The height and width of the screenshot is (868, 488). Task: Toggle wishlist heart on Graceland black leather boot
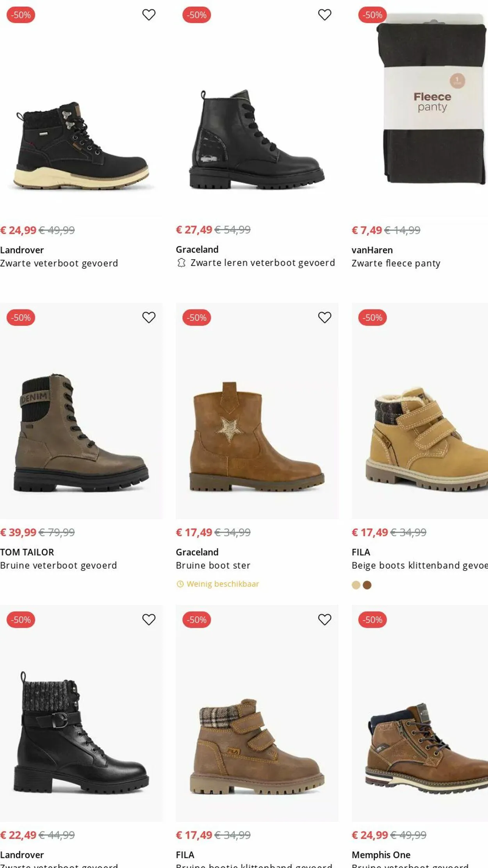(324, 15)
